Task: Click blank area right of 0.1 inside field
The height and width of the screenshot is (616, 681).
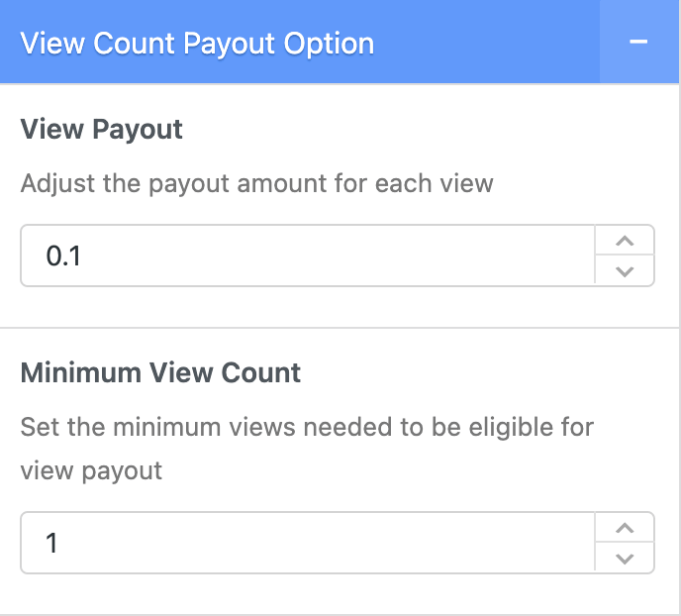Action: pyautogui.click(x=346, y=257)
